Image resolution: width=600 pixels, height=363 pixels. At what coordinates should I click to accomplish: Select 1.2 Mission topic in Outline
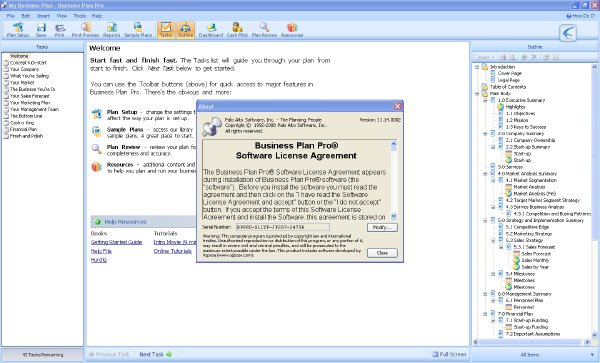tap(513, 120)
